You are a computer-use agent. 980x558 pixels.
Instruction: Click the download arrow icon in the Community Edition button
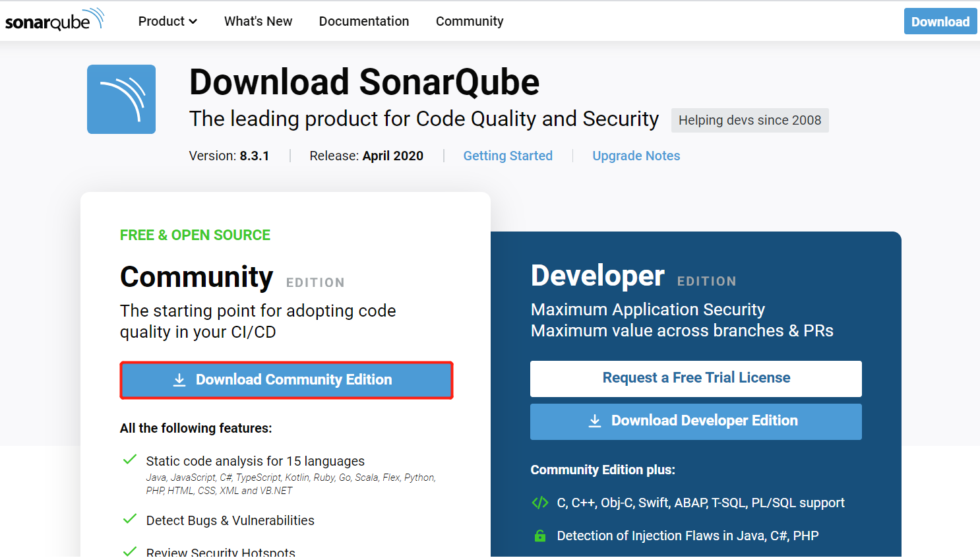[179, 380]
